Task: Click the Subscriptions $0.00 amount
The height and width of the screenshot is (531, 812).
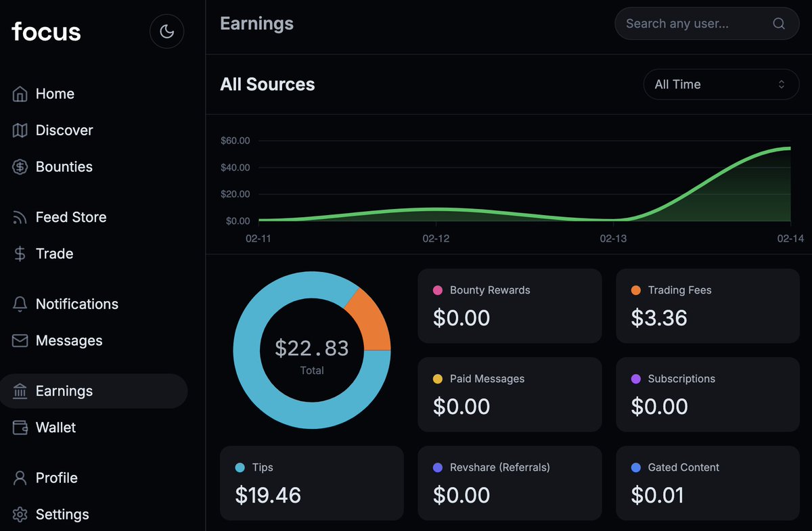Action: coord(659,407)
